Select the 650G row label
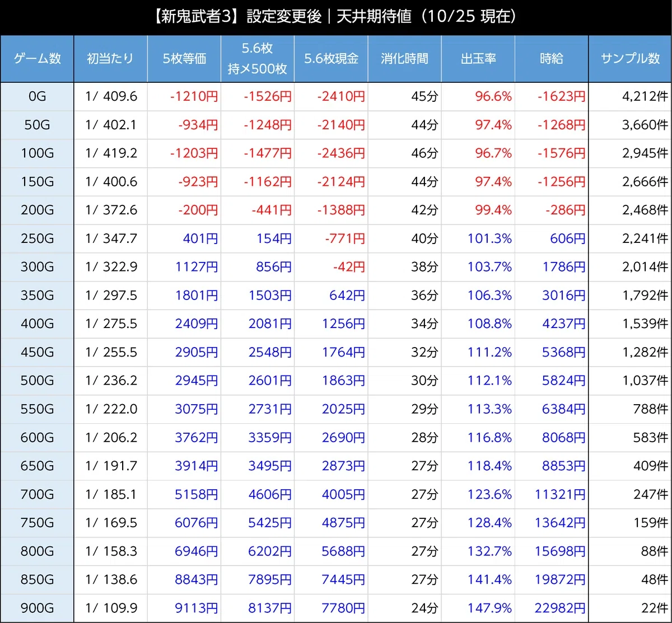The width and height of the screenshot is (672, 623). point(37,466)
